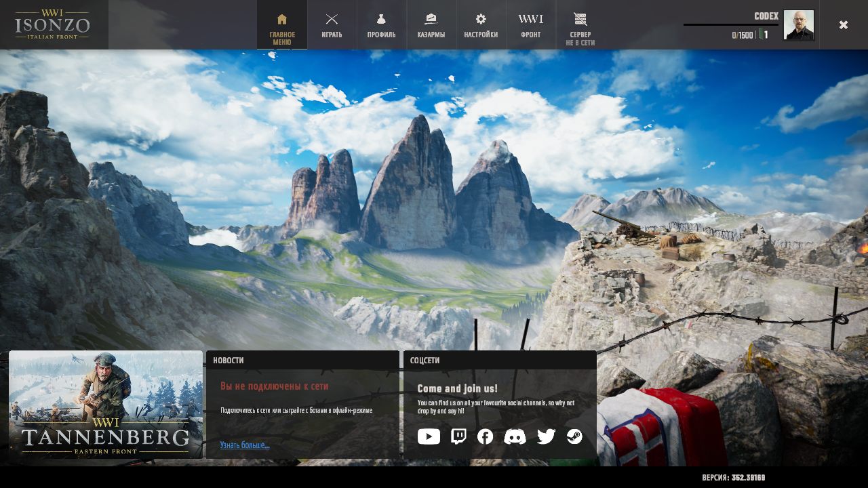Image resolution: width=868 pixels, height=488 pixels.
Task: Open the Казармы barracks tab
Action: (431, 26)
